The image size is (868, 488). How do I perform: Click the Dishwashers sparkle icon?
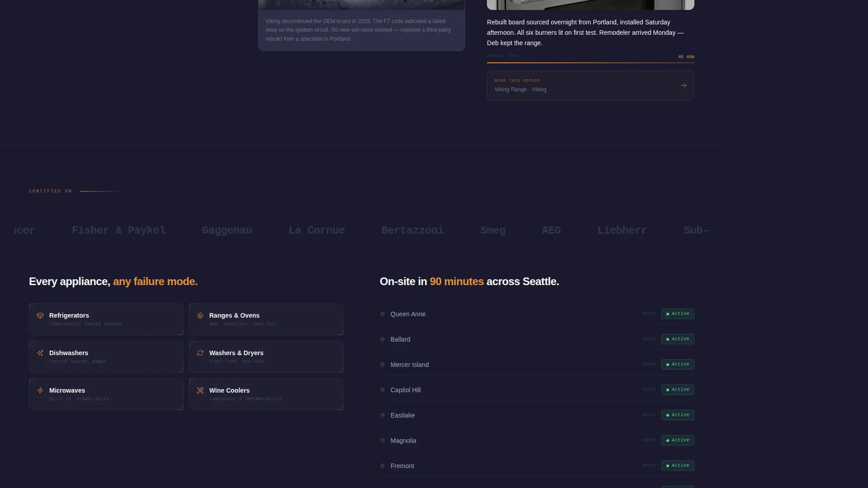(x=40, y=353)
